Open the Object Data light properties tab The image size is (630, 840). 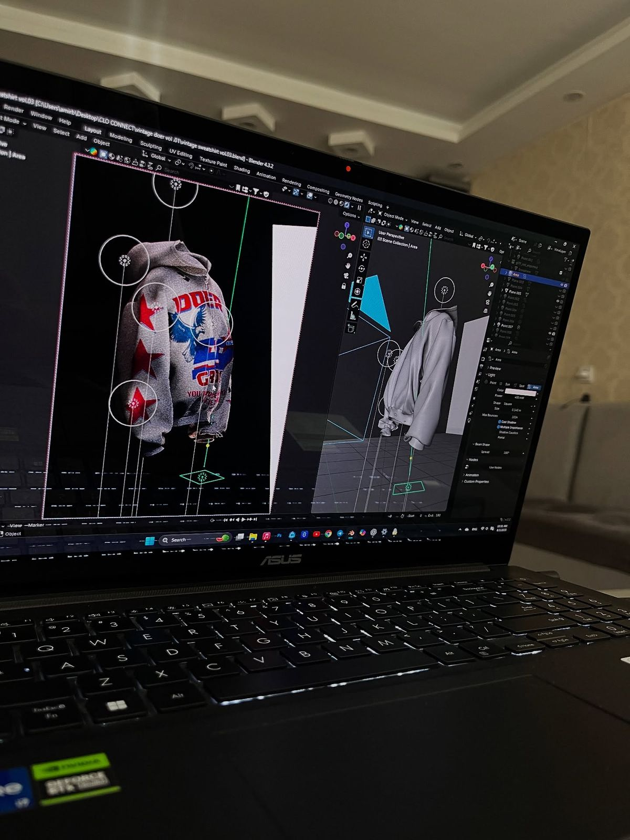pyautogui.click(x=469, y=421)
